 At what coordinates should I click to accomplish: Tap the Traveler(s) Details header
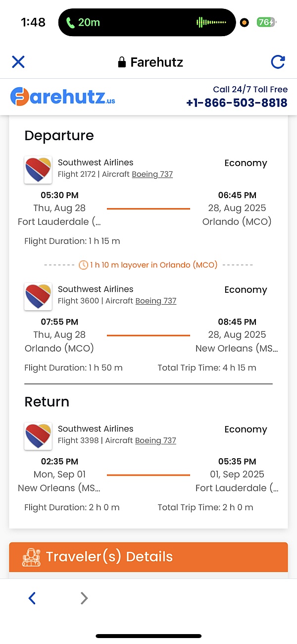point(148,557)
